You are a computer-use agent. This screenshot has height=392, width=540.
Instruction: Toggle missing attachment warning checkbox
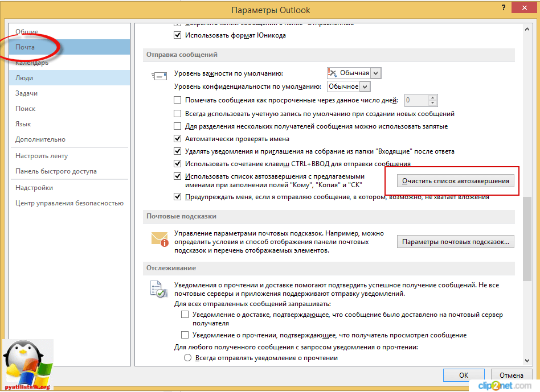(x=177, y=197)
